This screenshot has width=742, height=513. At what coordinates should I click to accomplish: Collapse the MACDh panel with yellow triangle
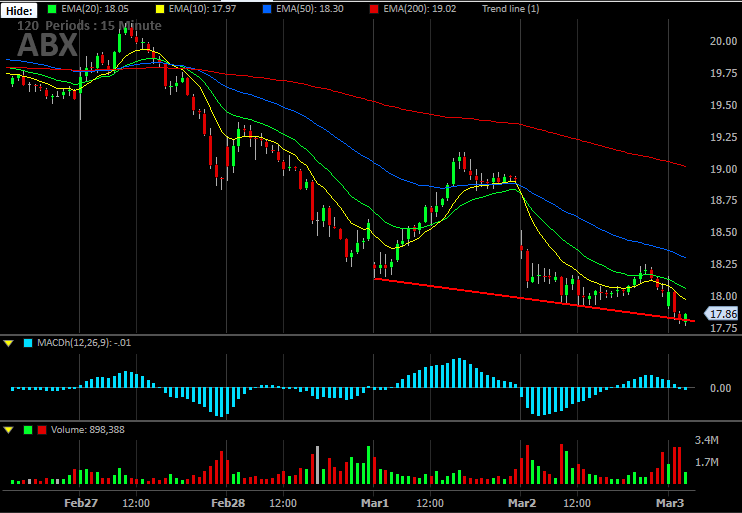9,343
